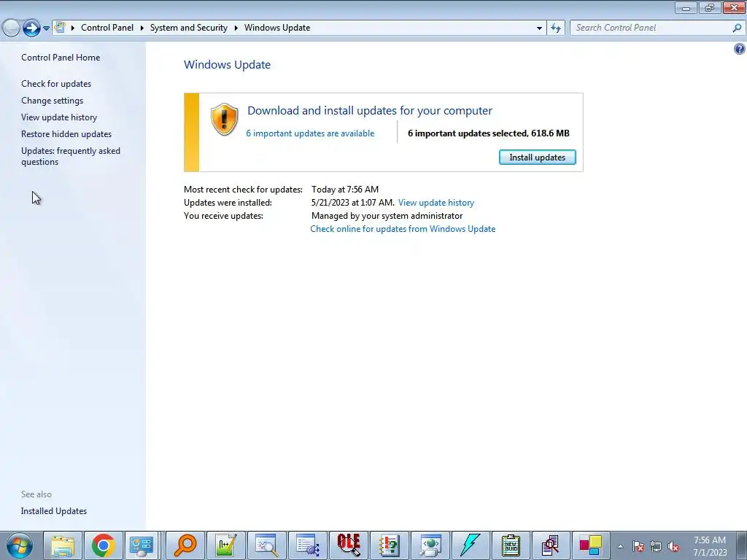Open recent pages dropdown beside navigation arrows
The height and width of the screenshot is (560, 747).
[x=46, y=28]
